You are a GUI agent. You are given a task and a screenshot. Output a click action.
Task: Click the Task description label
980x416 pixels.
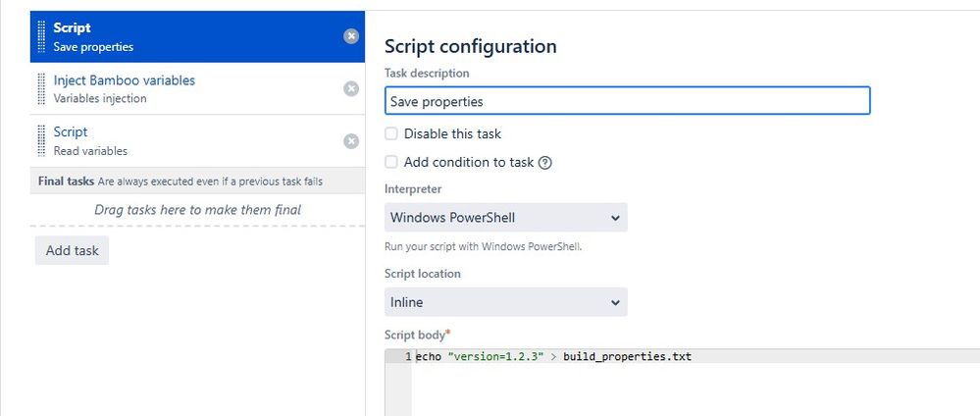point(427,74)
